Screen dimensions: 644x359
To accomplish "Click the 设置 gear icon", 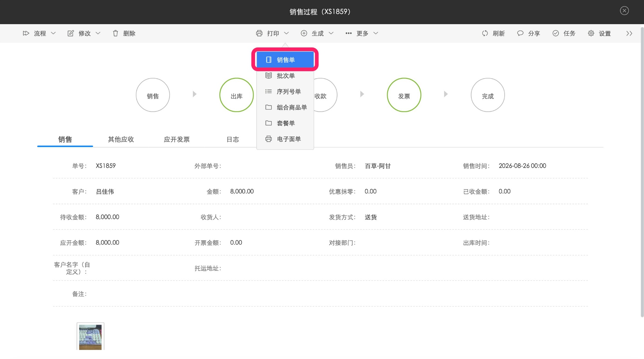I will pyautogui.click(x=591, y=33).
